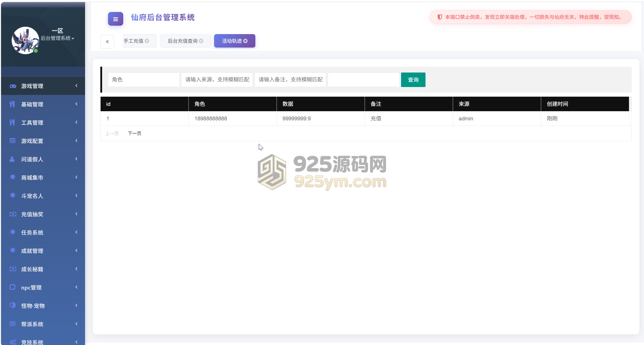Click the asterisk icon beside 成就管理
Viewport: 644px width, 345px height.
click(x=12, y=250)
